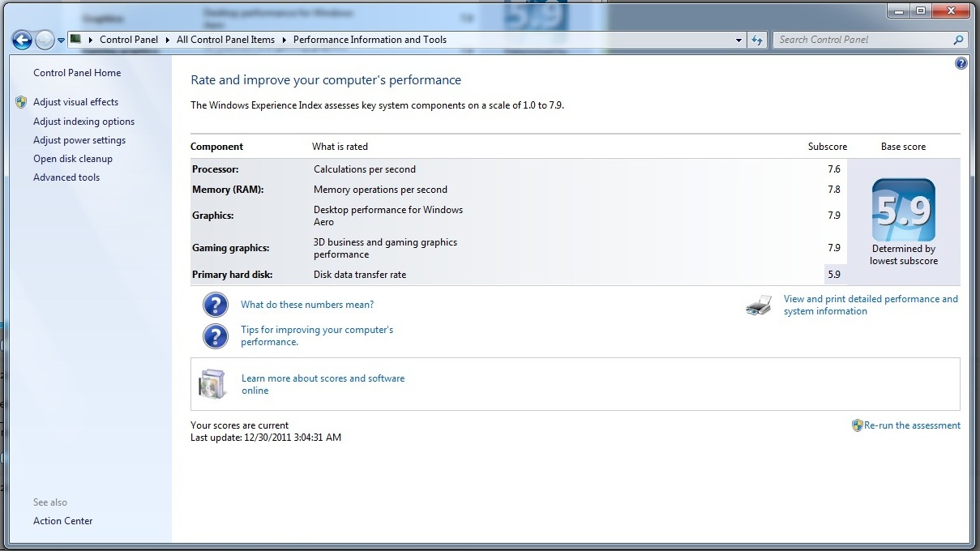Click the Processor subscore 7.6
980x551 pixels.
tap(834, 169)
